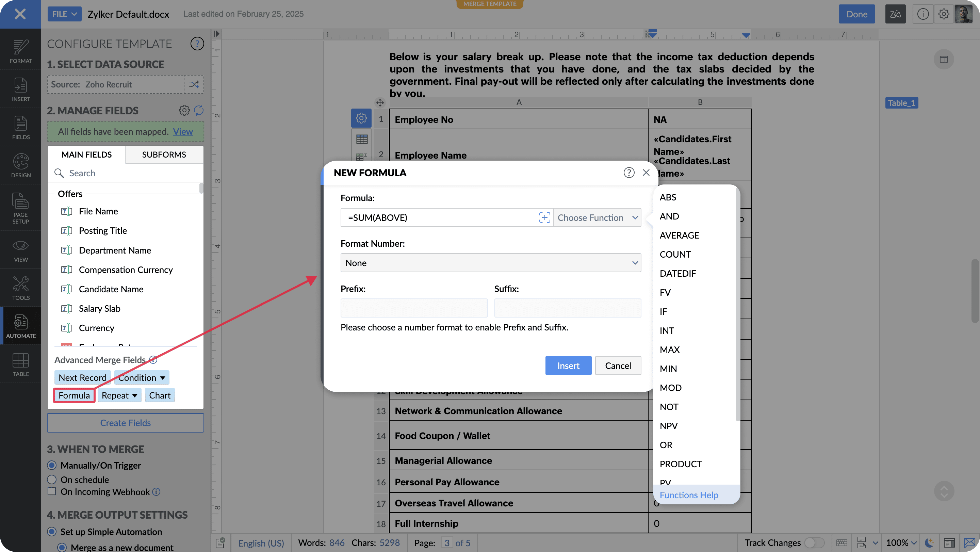This screenshot has height=552, width=980.
Task: Open the Page Setup sidebar panel
Action: (x=20, y=208)
